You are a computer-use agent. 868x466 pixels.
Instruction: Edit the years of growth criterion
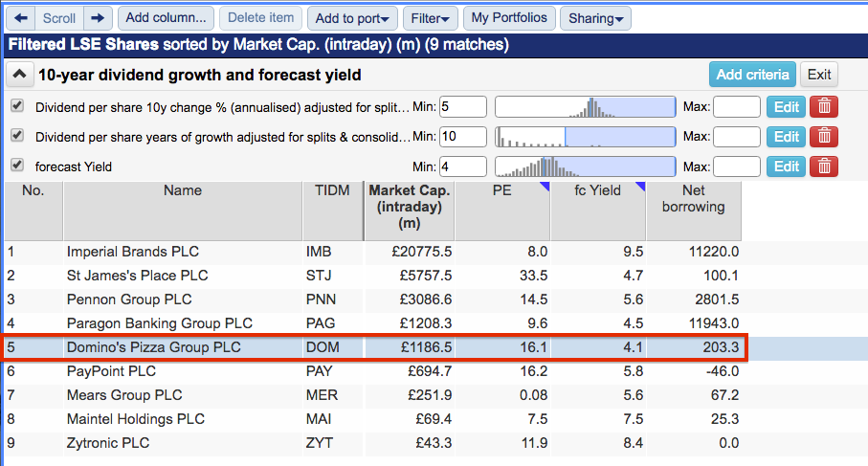pos(786,137)
